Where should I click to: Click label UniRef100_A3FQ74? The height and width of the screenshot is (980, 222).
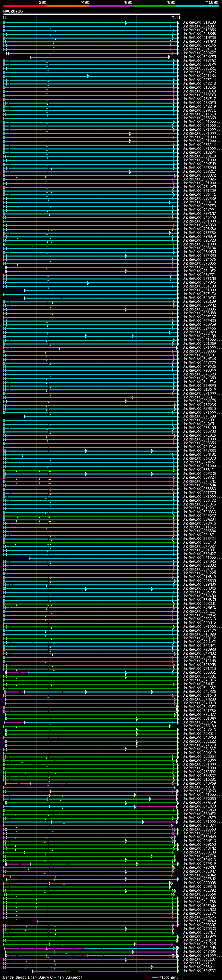coord(199,826)
